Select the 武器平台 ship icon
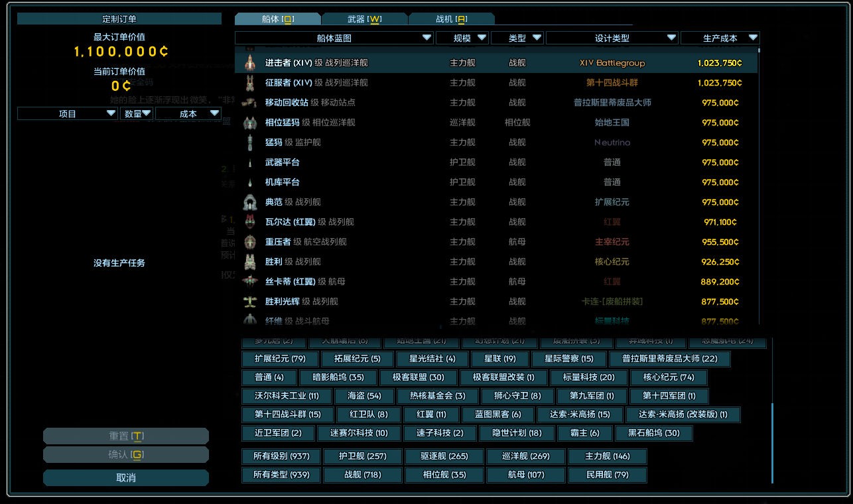 (x=249, y=162)
